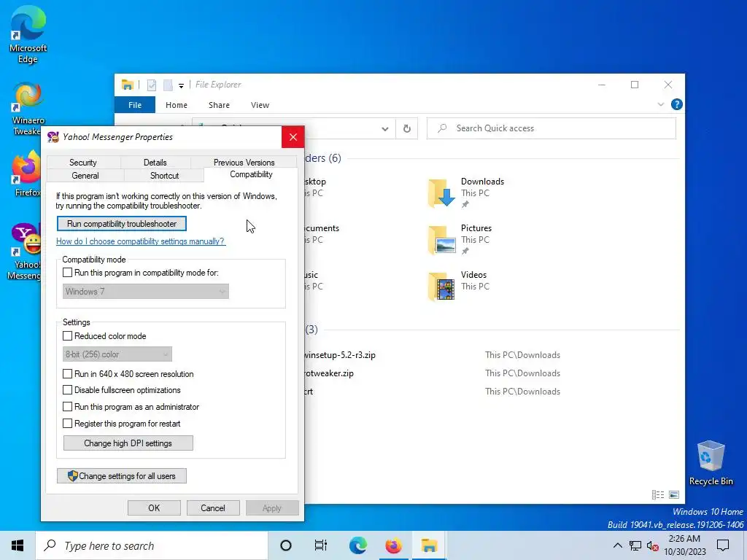Click Cortana circle on taskbar
Screen dimensions: 747x560
tap(286, 545)
